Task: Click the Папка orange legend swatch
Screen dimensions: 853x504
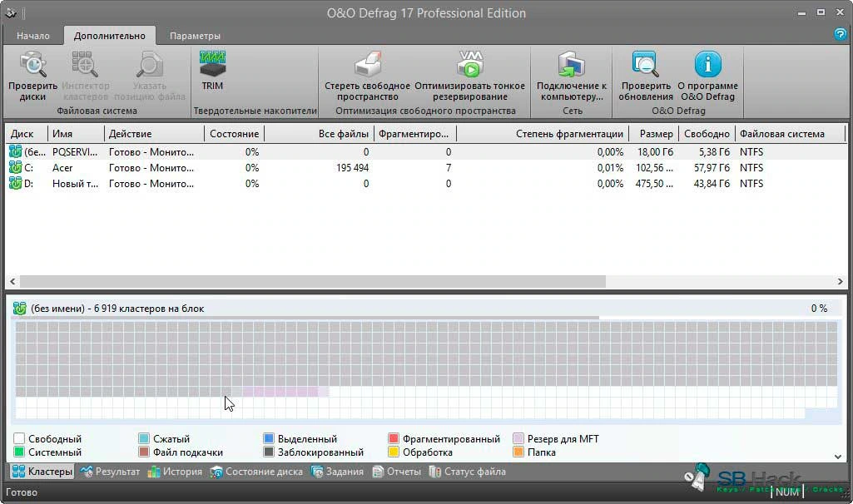Action: [518, 452]
